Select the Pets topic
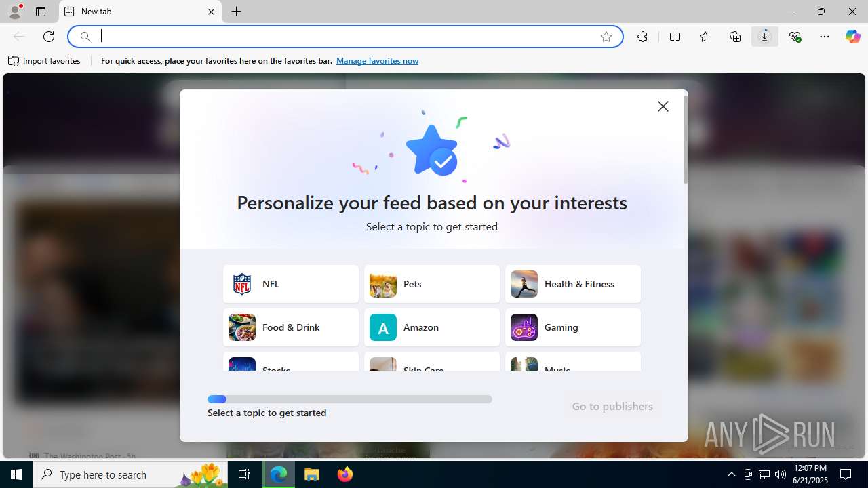 pyautogui.click(x=432, y=284)
